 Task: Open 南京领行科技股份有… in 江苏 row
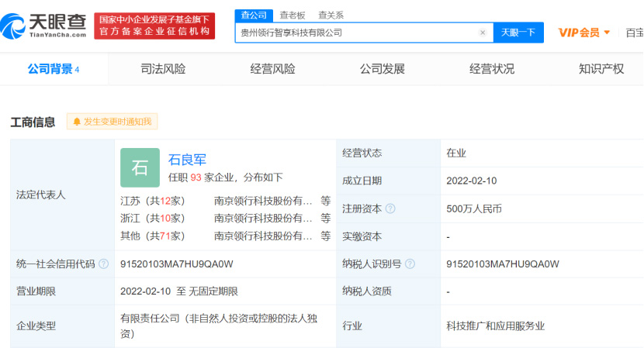coord(263,201)
